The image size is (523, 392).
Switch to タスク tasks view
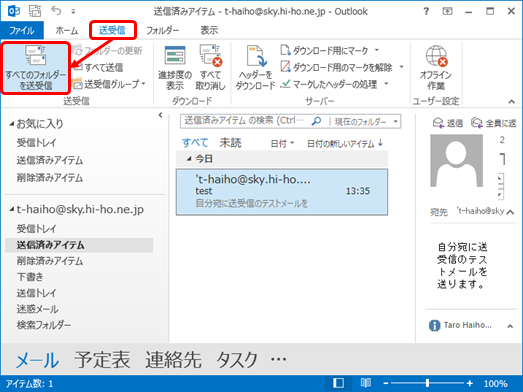[x=237, y=360]
